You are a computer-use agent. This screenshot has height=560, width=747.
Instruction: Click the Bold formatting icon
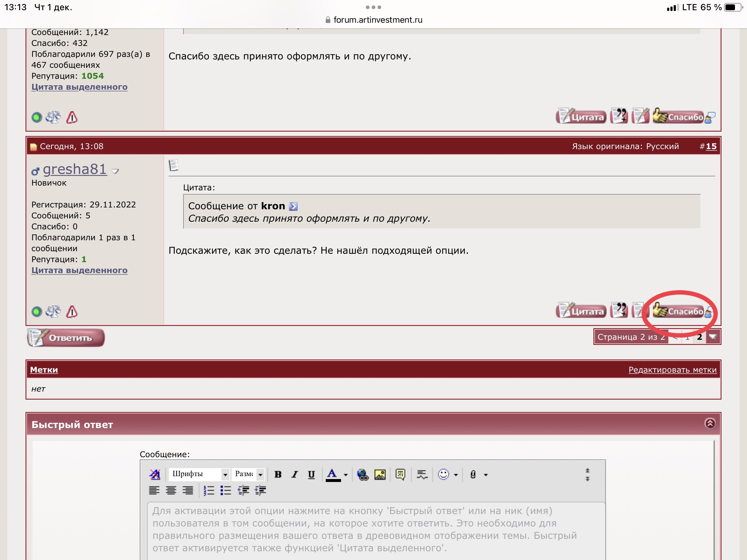278,474
